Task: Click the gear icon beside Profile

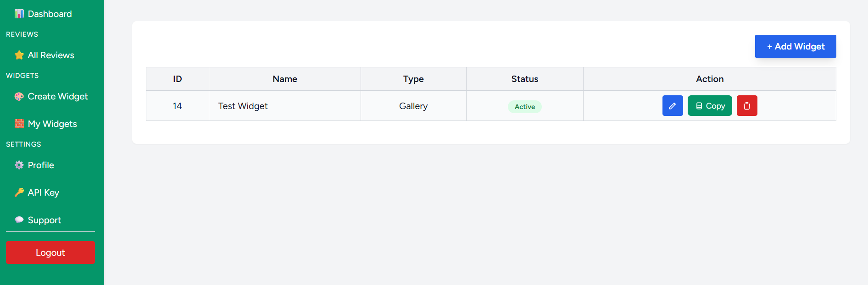Action: pyautogui.click(x=19, y=165)
